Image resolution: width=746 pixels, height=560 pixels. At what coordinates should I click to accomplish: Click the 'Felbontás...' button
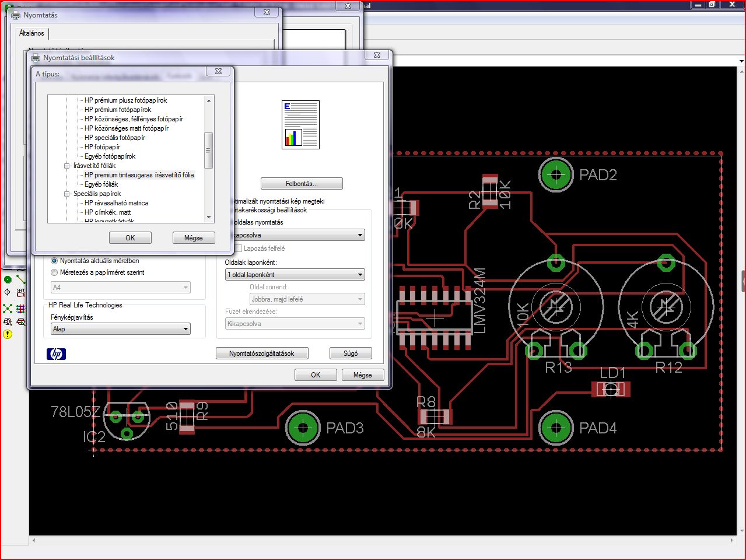(302, 184)
